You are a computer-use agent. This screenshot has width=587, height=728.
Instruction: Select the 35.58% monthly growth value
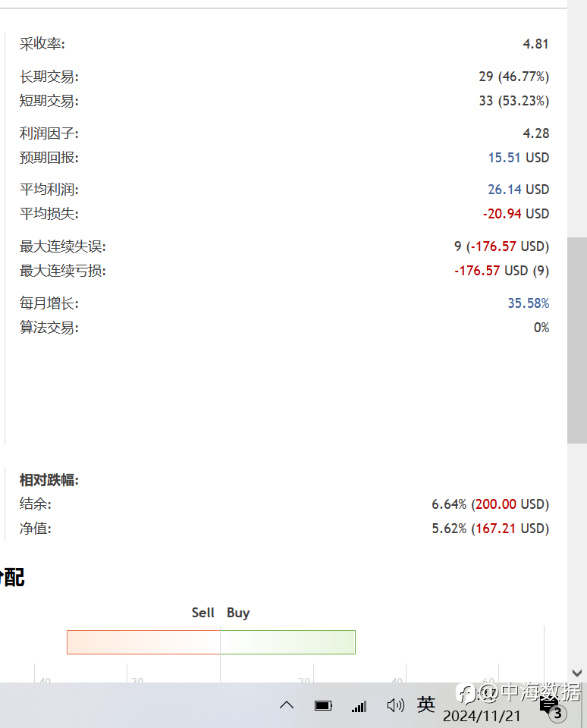coord(529,303)
